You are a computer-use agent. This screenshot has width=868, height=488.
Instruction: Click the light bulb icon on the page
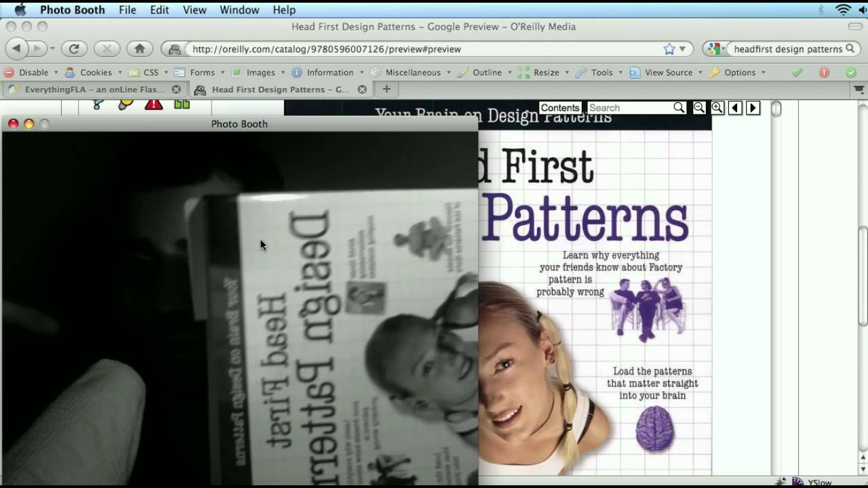(x=125, y=104)
